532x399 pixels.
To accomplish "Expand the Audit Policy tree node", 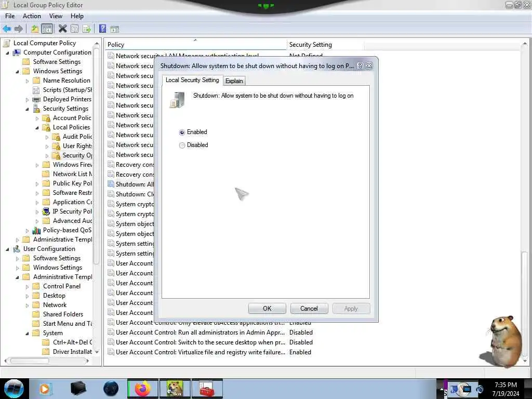I will [47, 137].
